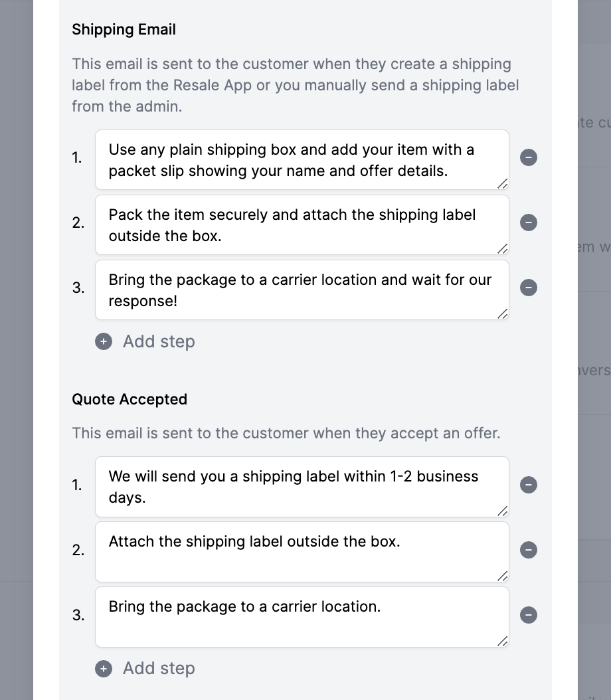Grab resize handle of 'Pack the item securely' field
611x700 pixels.
pyautogui.click(x=503, y=248)
